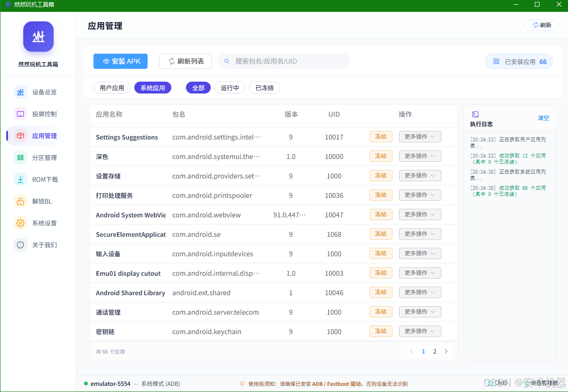Image resolution: width=568 pixels, height=392 pixels.
Task: Click the 应用名称 column header
Action: (x=109, y=114)
